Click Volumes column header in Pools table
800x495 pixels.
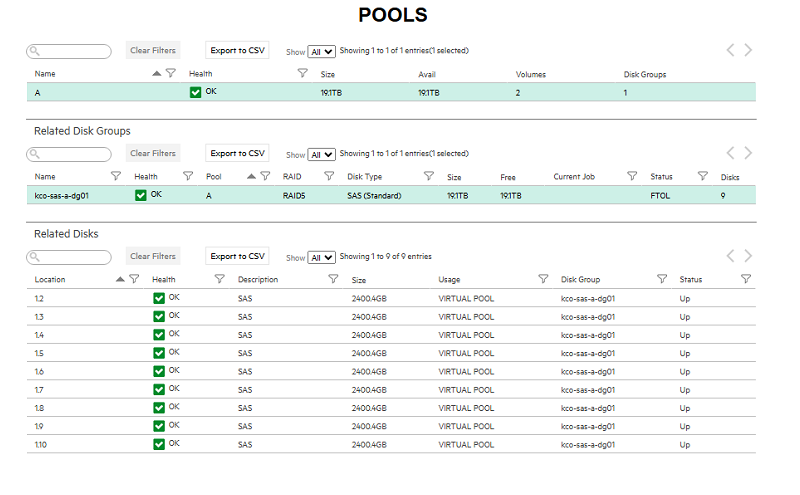531,75
